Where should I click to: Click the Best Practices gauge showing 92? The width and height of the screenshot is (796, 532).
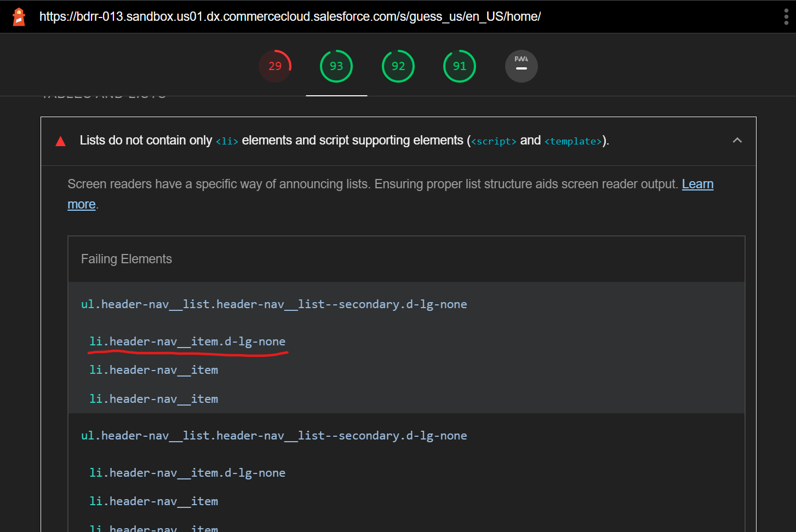click(398, 66)
